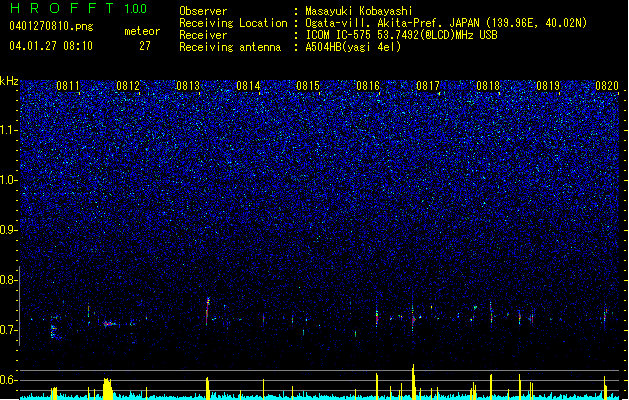
Task: Click the date stamp 04.01.27 08:10
Action: (51, 46)
